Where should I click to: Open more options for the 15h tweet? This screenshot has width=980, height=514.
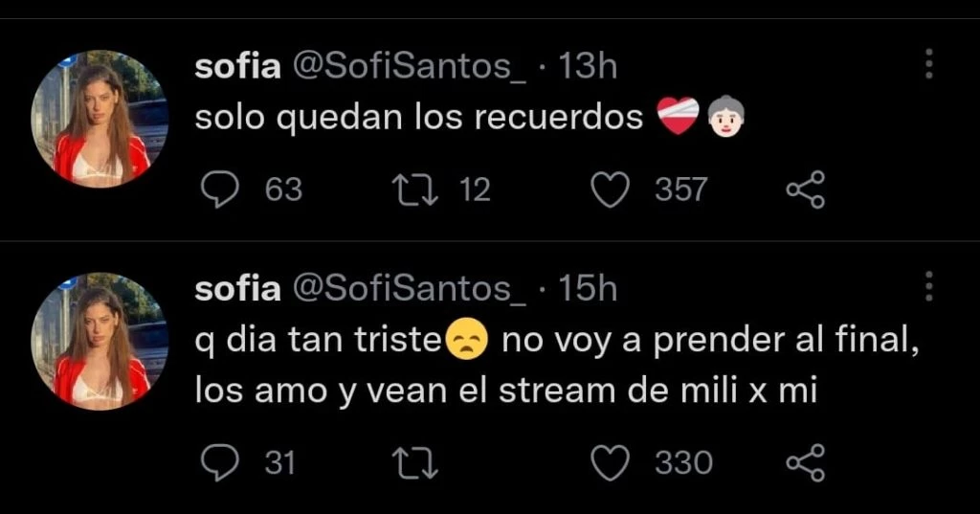927,287
